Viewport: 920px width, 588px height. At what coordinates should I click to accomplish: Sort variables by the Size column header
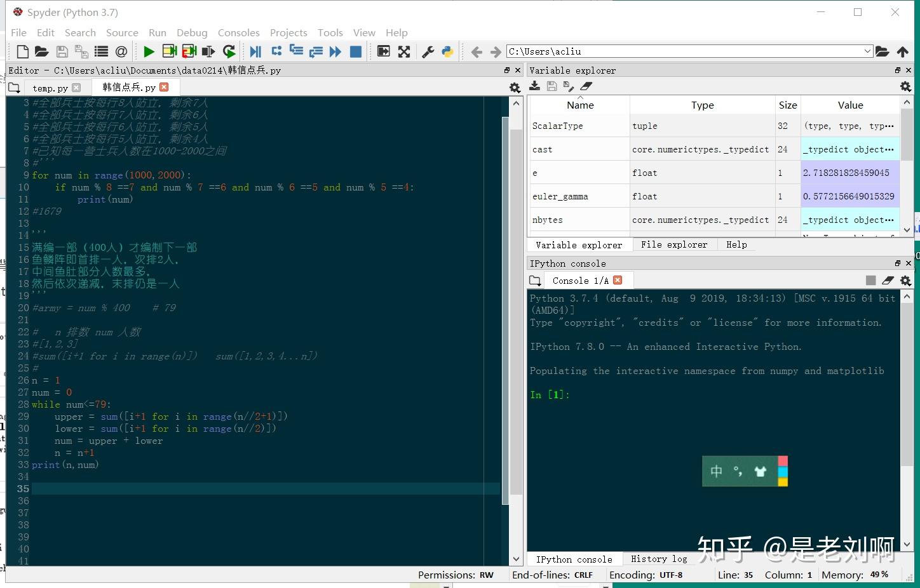pyautogui.click(x=787, y=105)
